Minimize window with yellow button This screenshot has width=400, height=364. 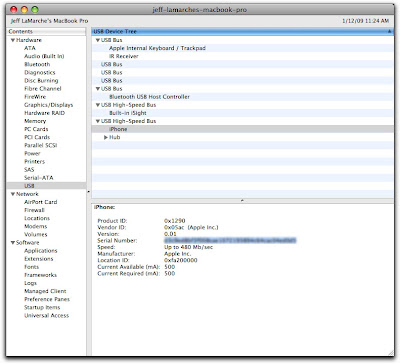(24, 10)
